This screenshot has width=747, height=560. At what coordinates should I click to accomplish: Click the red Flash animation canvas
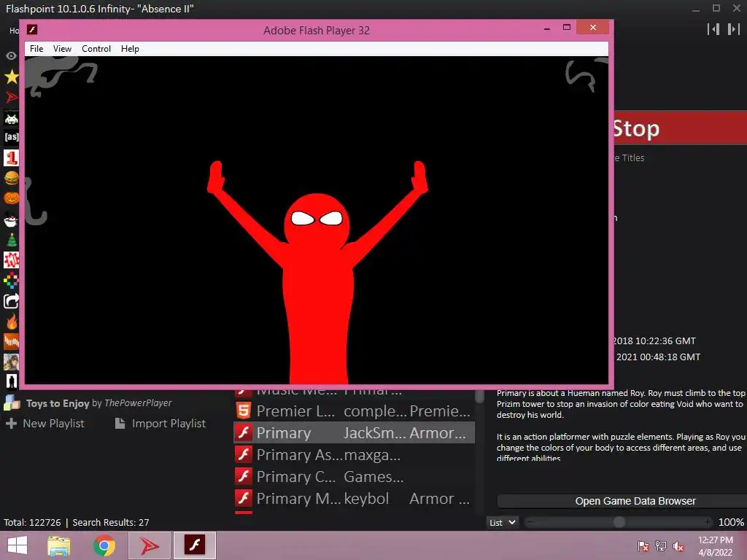[x=317, y=220]
